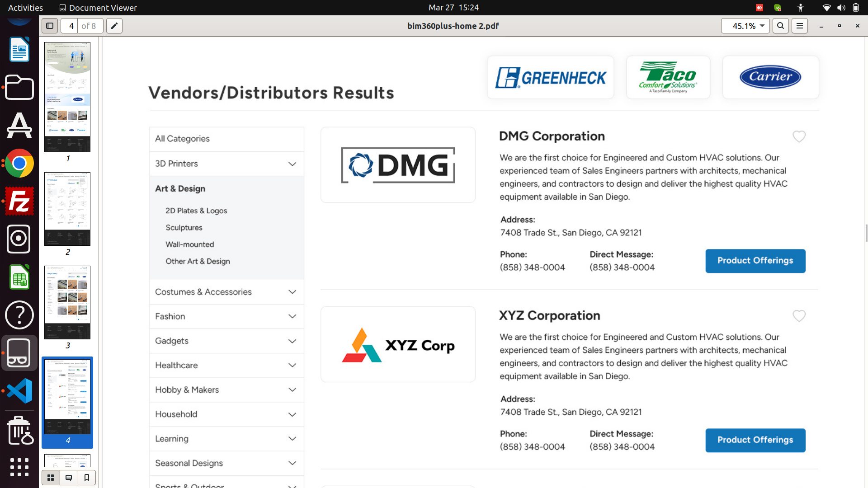Image resolution: width=868 pixels, height=488 pixels.
Task: Click DMG Corporation Product Offerings button
Action: (x=755, y=261)
